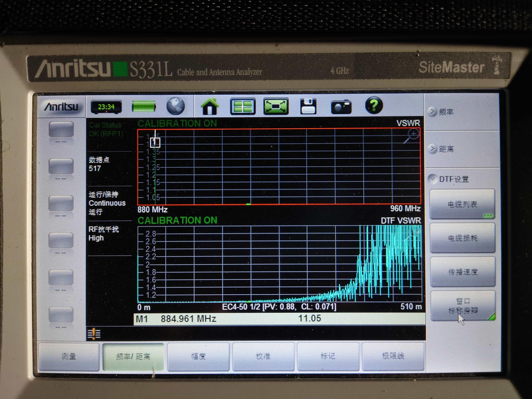Tap the globe GPS icon
Viewport: 532px width, 399px height.
tap(176, 106)
